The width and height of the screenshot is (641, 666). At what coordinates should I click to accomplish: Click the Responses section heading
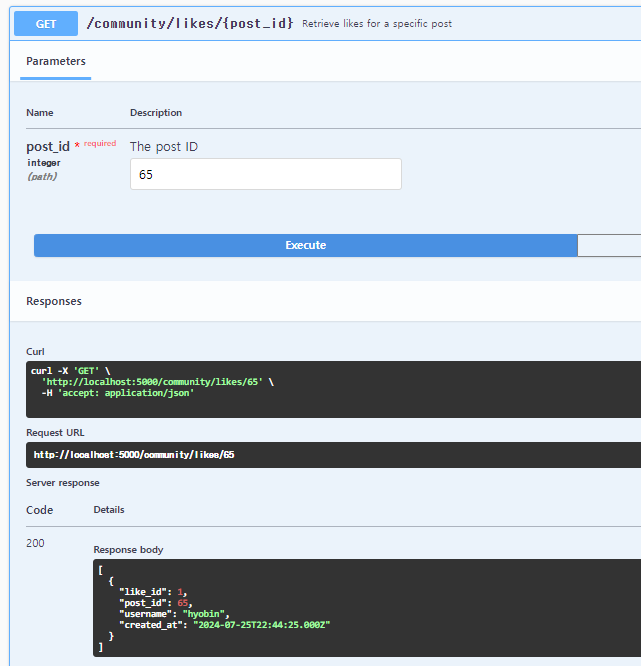(x=54, y=301)
